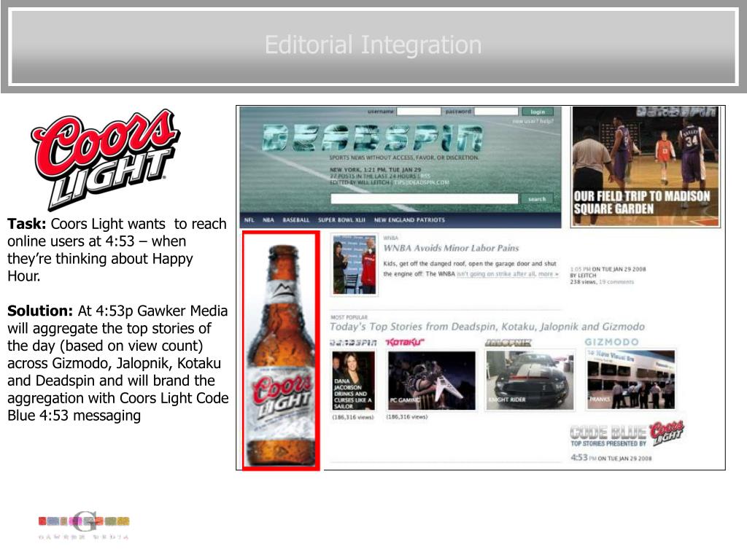Click the 'Most Popular' label
The height and width of the screenshot is (560, 747).
click(349, 317)
